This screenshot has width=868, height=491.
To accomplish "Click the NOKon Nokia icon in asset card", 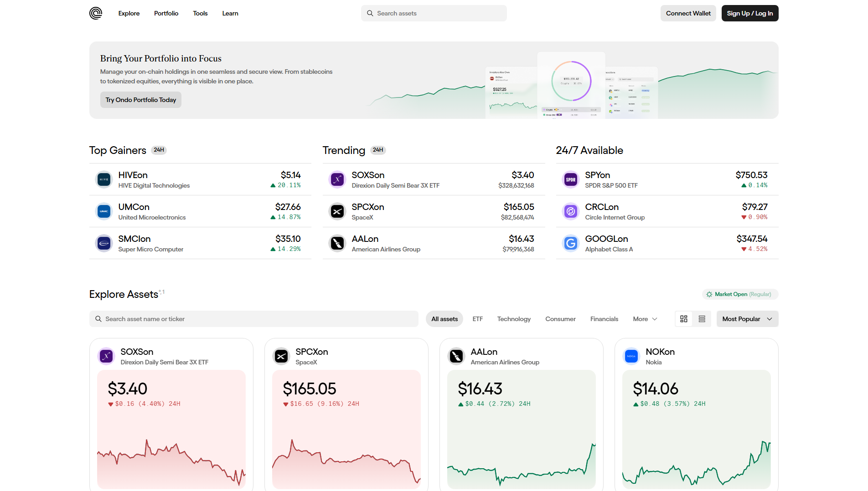I will 631,356.
